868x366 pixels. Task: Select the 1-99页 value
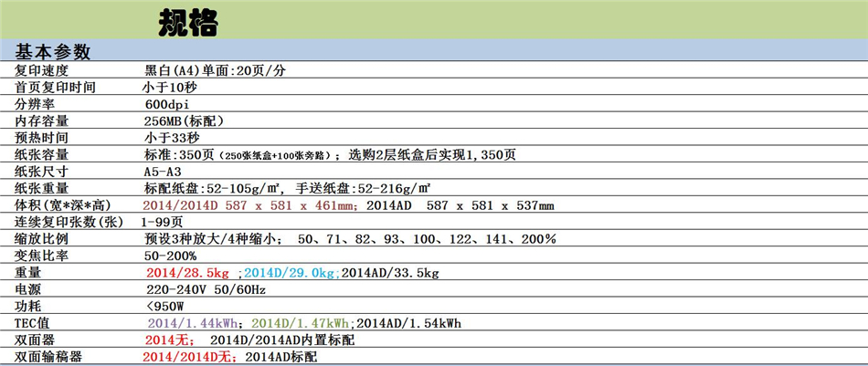tap(163, 223)
